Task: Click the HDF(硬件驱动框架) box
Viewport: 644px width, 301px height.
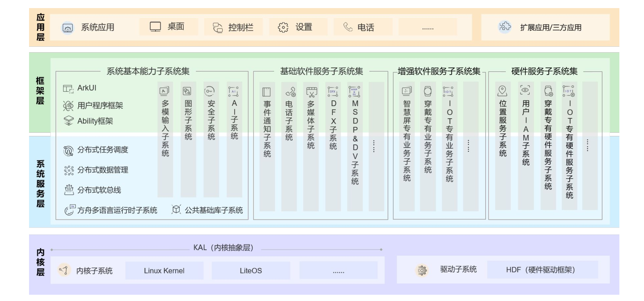Action: [542, 270]
